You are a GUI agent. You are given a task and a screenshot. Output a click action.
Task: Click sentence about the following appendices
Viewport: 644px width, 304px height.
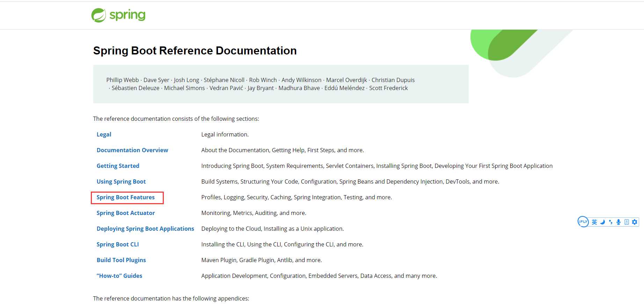coord(171,298)
